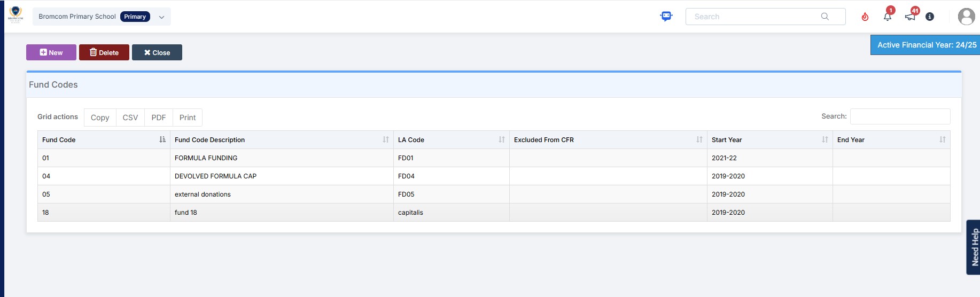Click the magnifier icon in the search box

coord(825,17)
